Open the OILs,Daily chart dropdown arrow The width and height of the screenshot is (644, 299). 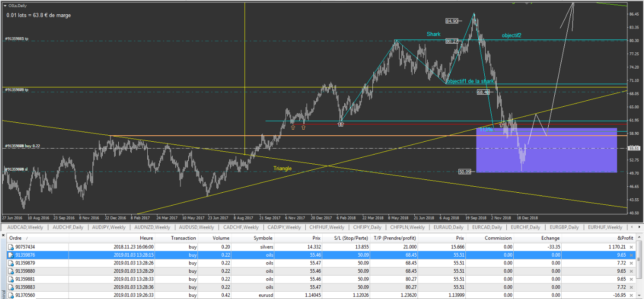[5, 6]
